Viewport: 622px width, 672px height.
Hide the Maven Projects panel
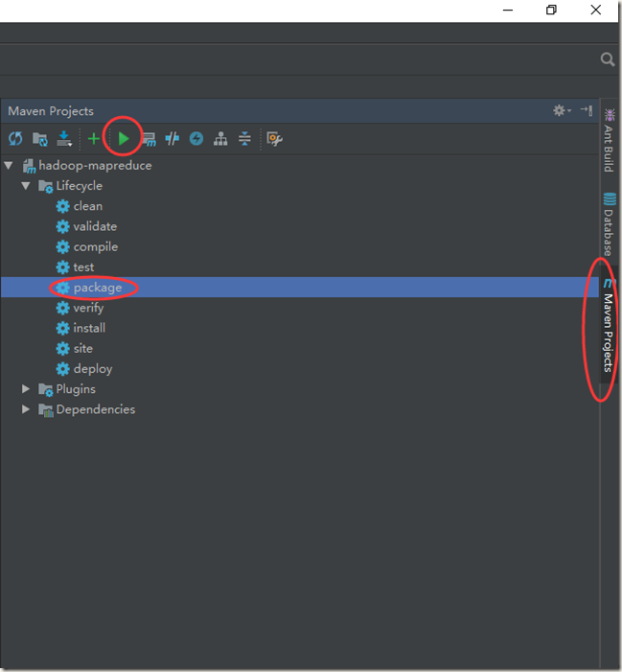point(586,110)
